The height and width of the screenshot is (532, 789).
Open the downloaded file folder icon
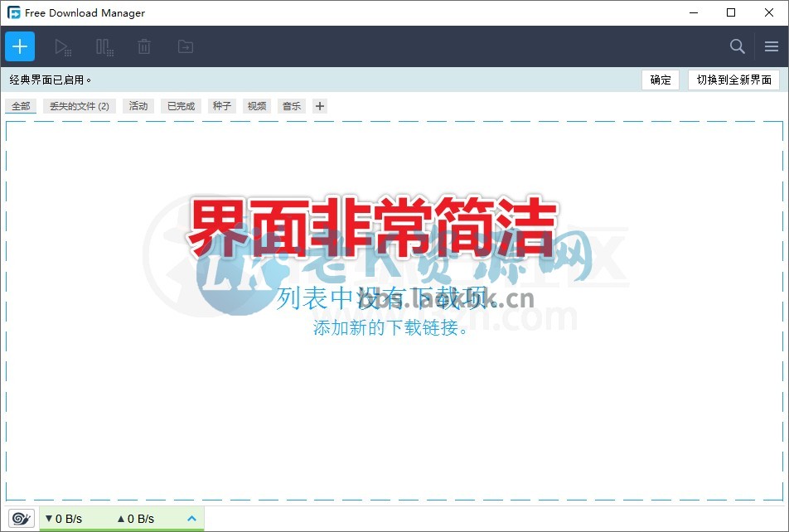click(x=185, y=46)
